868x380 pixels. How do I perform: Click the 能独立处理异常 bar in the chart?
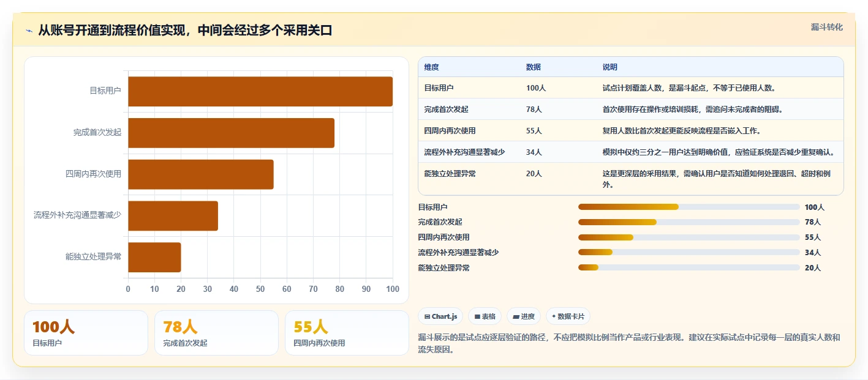154,257
